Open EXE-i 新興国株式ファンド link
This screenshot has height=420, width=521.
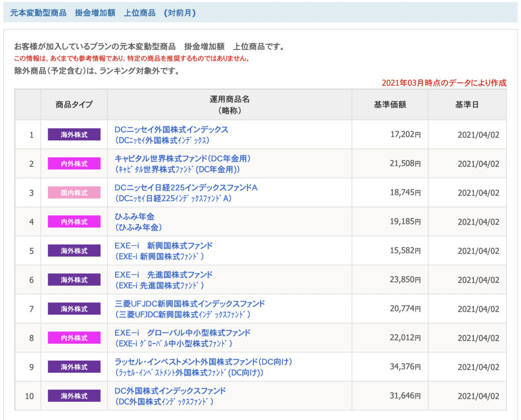pos(163,245)
